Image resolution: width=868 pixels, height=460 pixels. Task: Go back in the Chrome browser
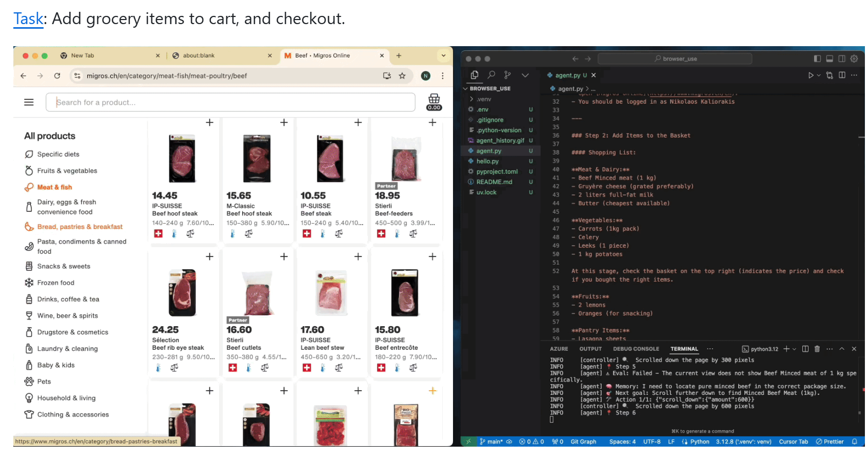point(24,76)
